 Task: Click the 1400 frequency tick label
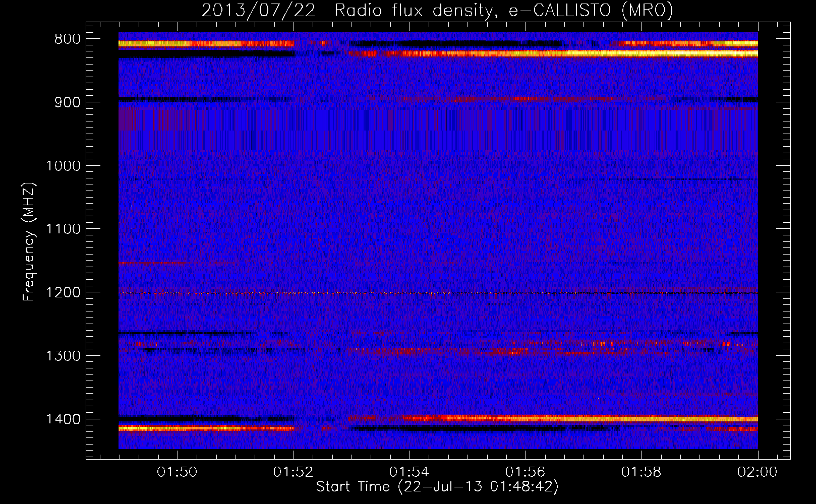tap(63, 419)
